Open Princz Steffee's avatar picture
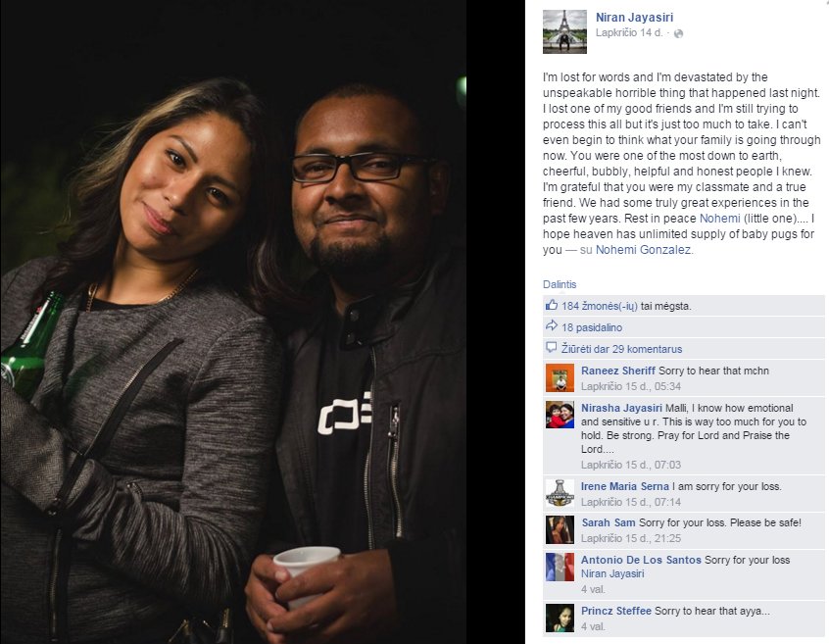The width and height of the screenshot is (829, 644). (x=560, y=619)
